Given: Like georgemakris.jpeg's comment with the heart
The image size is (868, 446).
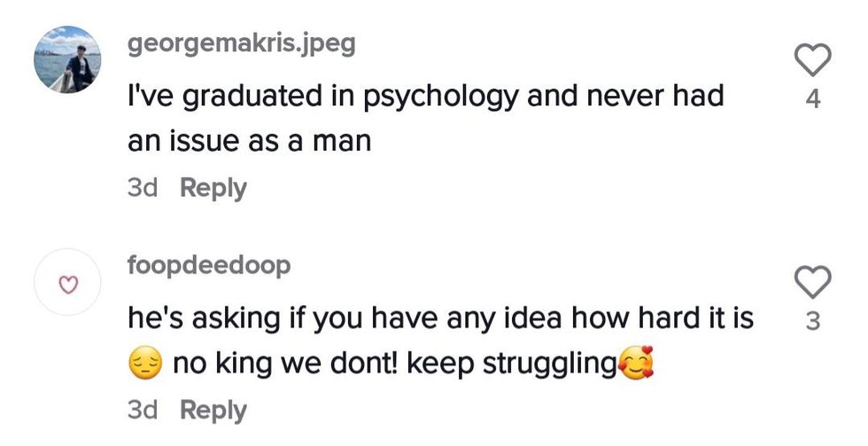Looking at the screenshot, I should [813, 60].
